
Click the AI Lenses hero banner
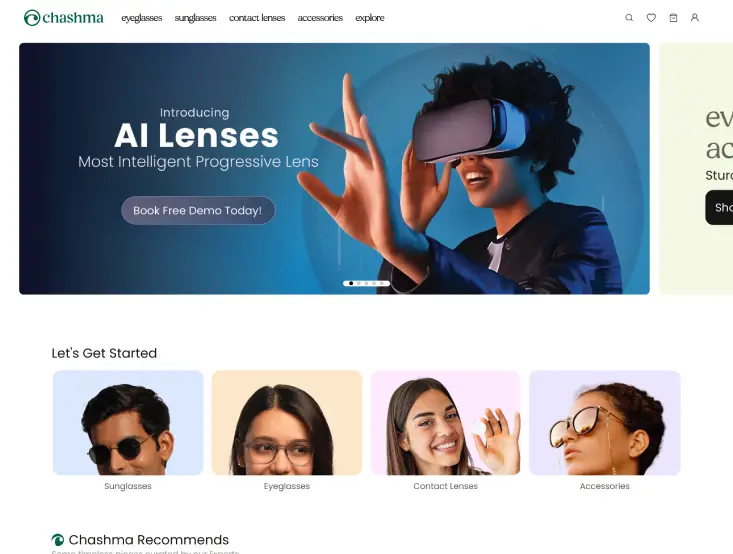click(334, 169)
